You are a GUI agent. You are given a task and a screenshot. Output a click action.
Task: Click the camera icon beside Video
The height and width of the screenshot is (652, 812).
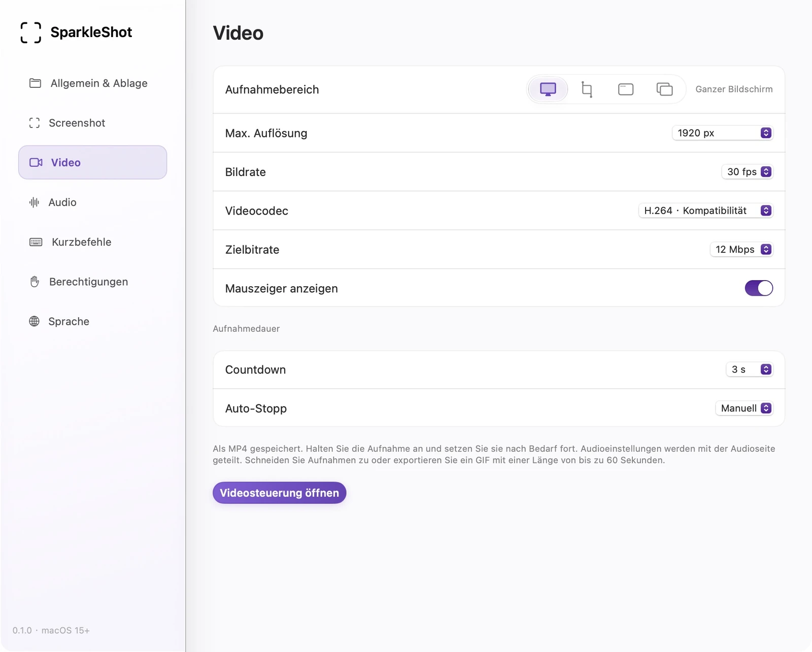(x=36, y=162)
